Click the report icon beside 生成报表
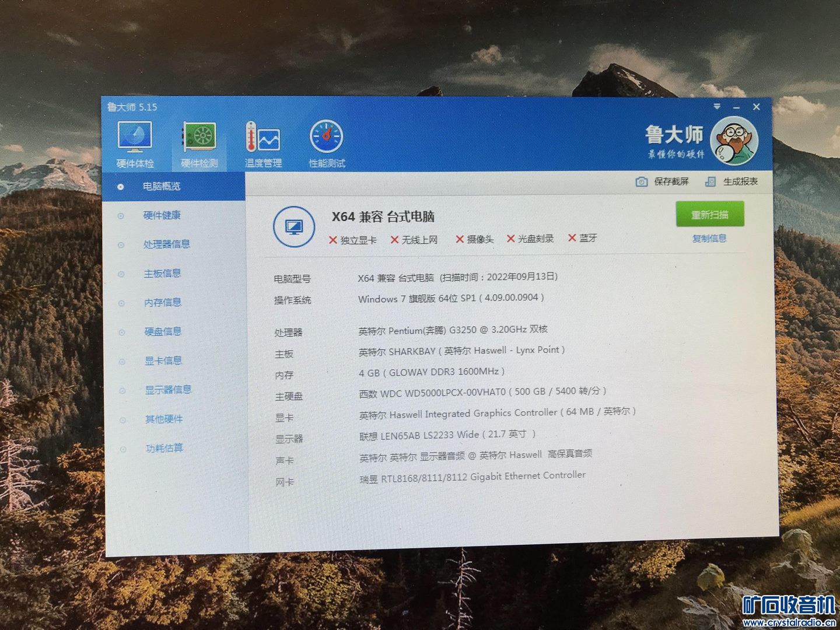840x630 pixels. 710,181
